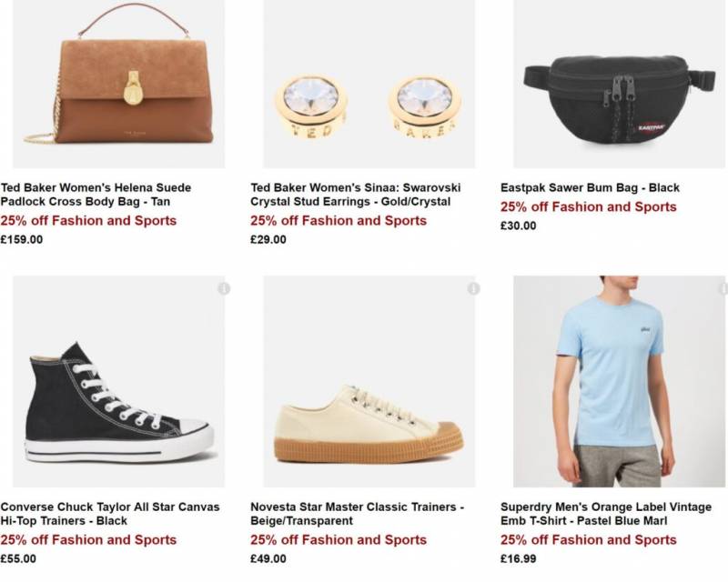
Task: Click 25% off offer under Eastpak bag
Action: pos(589,207)
